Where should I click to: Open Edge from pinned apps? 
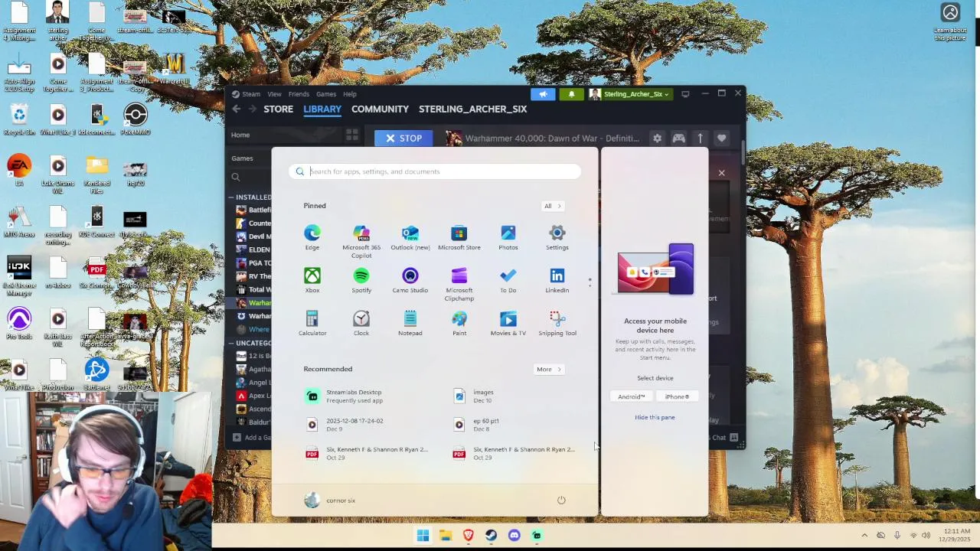click(312, 237)
